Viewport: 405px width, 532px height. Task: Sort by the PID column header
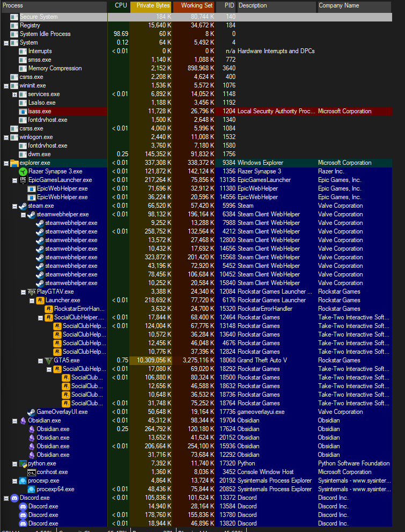(x=226, y=6)
